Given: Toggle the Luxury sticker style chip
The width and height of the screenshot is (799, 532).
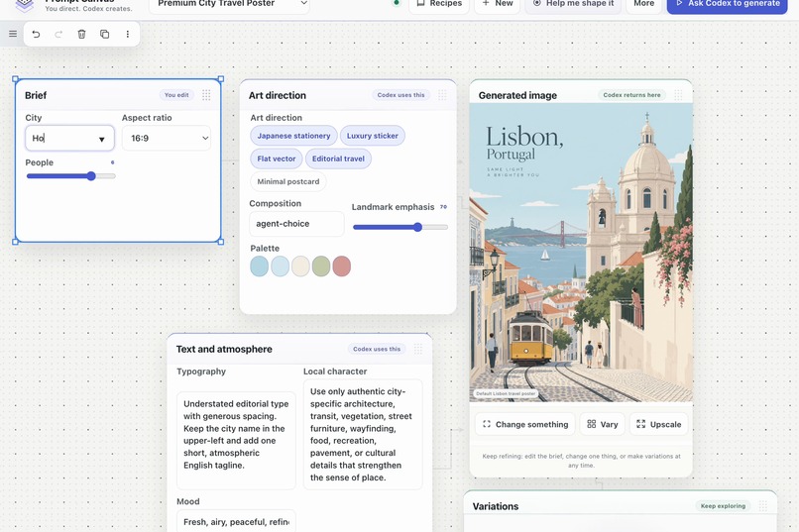Looking at the screenshot, I should 373,136.
